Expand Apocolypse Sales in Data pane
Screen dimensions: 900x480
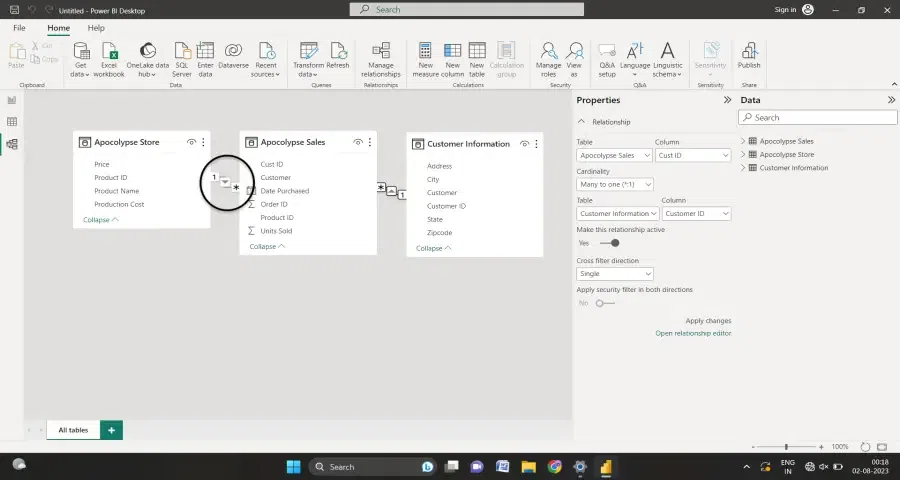coord(743,141)
